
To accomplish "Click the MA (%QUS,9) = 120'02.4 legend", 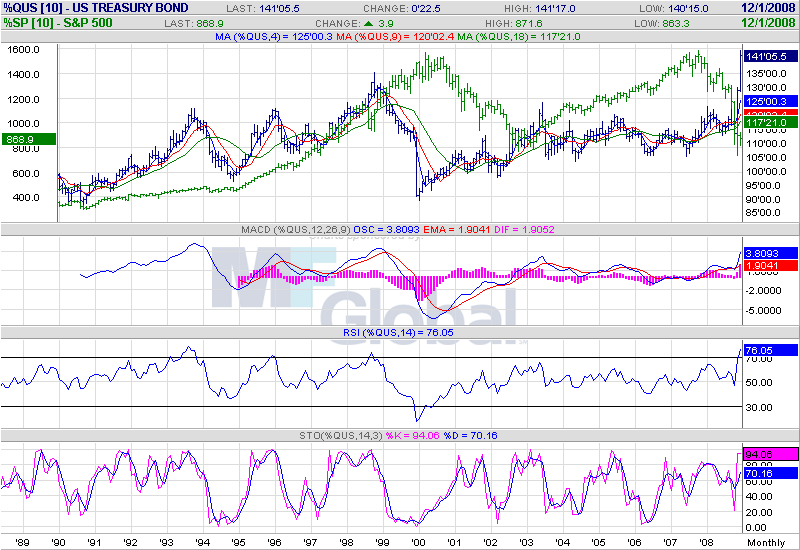I will coord(395,37).
